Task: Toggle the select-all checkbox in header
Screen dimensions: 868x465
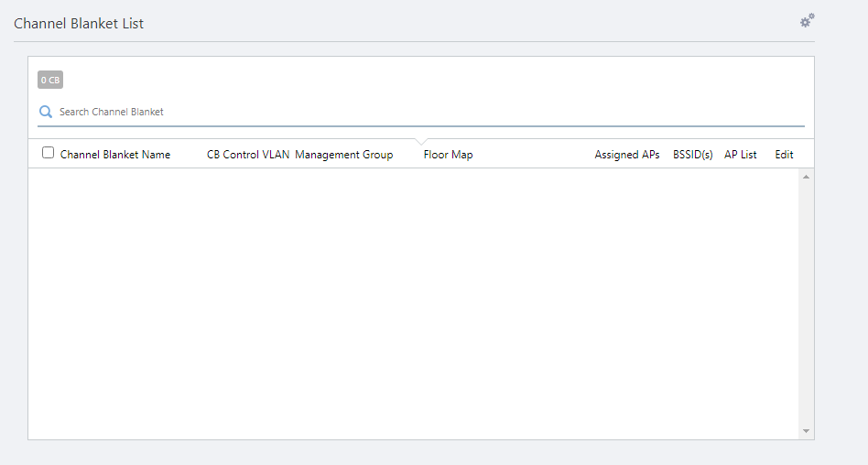Action: [49, 153]
